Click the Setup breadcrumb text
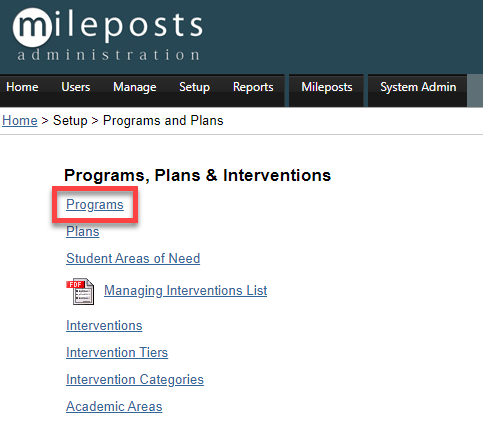The width and height of the screenshot is (483, 434). (x=70, y=120)
